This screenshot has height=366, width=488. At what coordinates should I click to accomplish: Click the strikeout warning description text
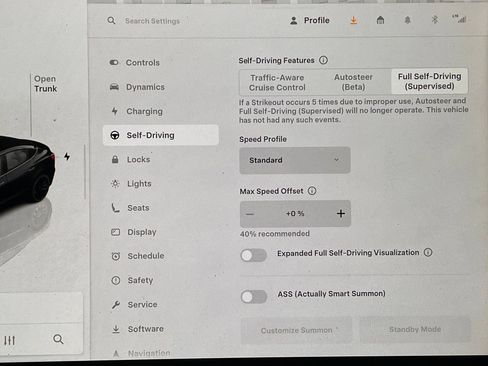[x=354, y=110]
